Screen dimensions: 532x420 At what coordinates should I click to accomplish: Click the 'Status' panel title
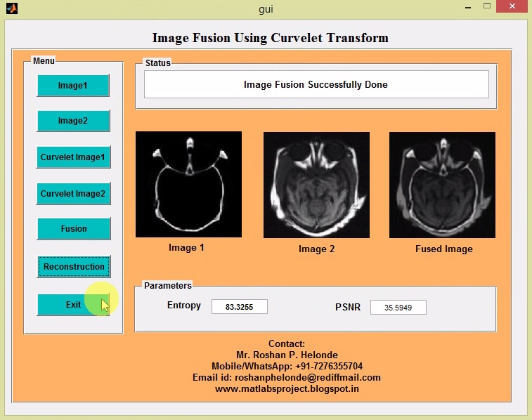(x=157, y=63)
